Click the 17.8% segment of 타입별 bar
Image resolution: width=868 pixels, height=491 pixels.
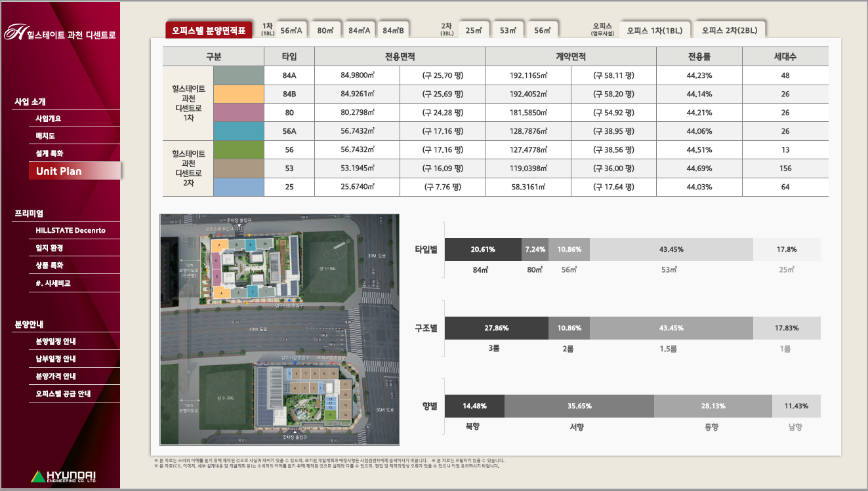(x=787, y=249)
